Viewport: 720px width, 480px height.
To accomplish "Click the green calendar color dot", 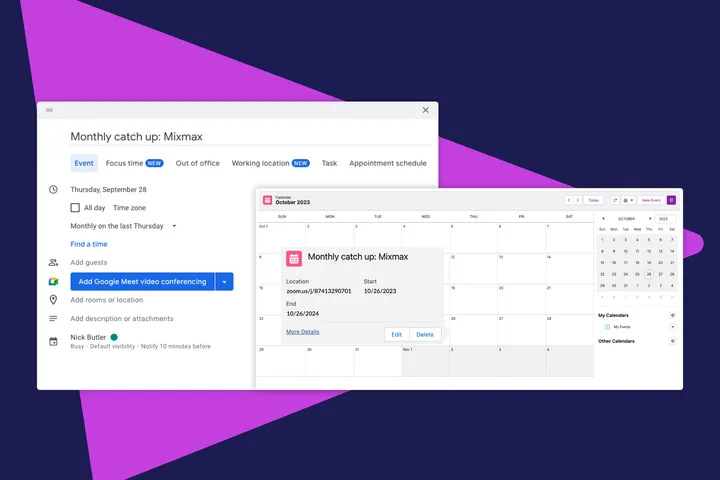I will (114, 337).
